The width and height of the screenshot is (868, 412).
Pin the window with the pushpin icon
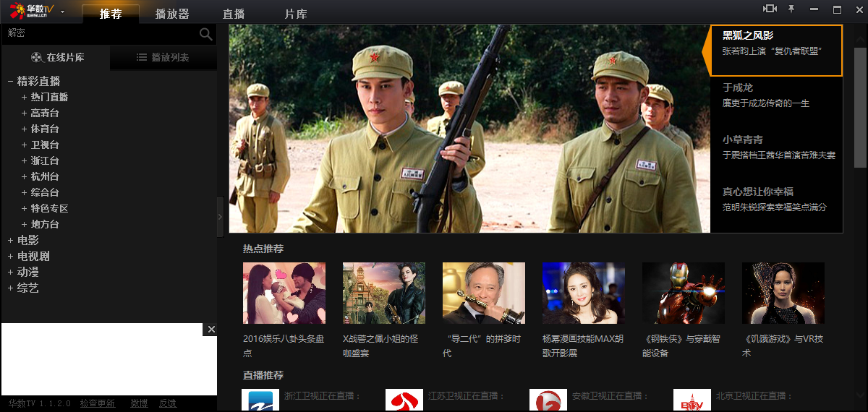point(791,9)
